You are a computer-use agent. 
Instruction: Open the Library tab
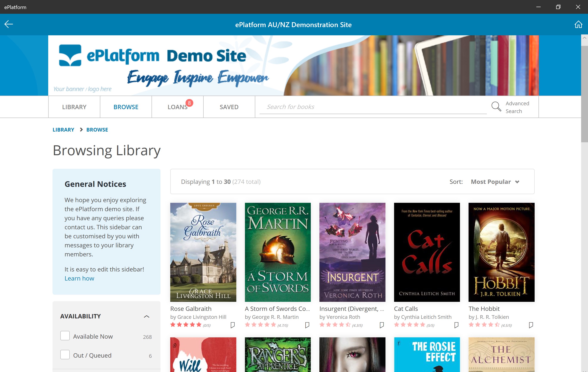[74, 107]
